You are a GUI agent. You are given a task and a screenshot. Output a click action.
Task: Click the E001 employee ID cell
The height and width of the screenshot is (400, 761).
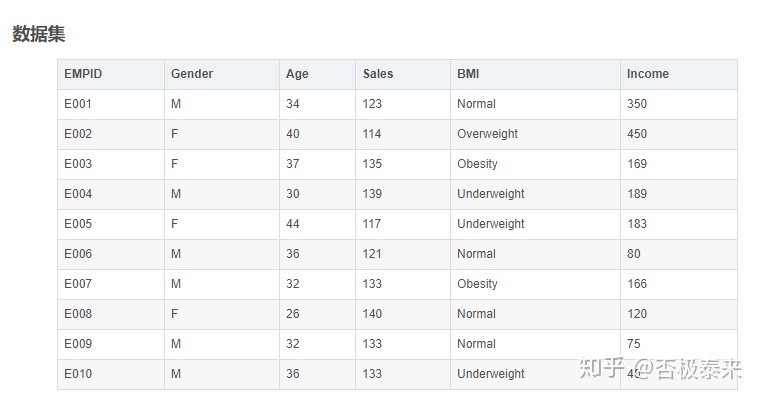tap(78, 104)
